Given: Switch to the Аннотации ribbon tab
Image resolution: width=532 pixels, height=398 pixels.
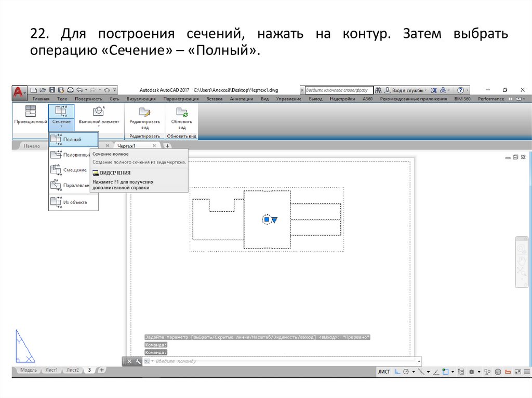Looking at the screenshot, I should [241, 99].
